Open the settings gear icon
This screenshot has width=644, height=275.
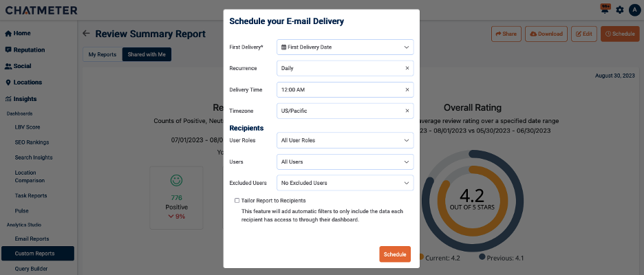coord(620,10)
